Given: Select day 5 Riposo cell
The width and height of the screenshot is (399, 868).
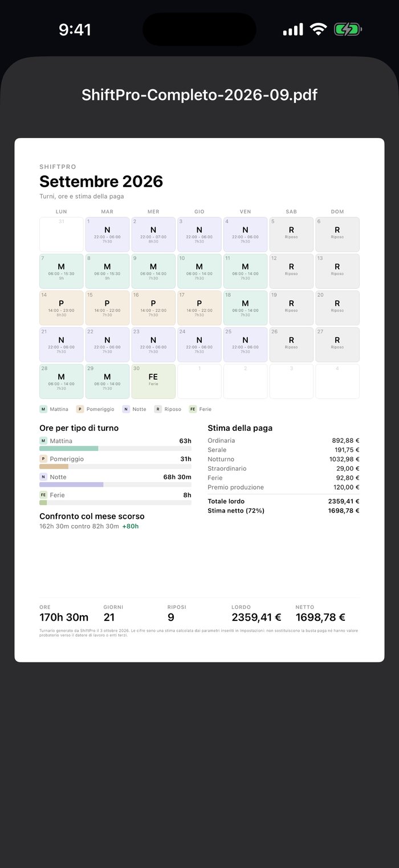Looking at the screenshot, I should (291, 234).
